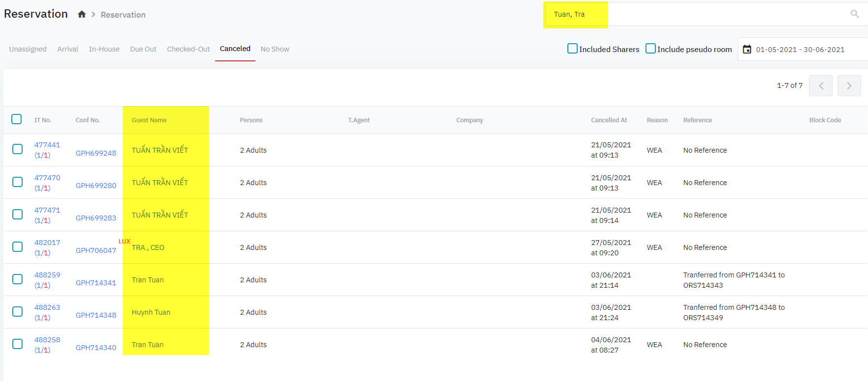The height and width of the screenshot is (381, 868).
Task: Tick the Include pseudo room checkbox
Action: (650, 49)
